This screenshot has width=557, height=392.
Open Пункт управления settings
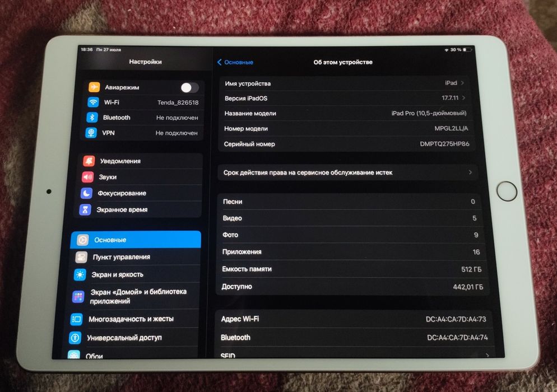(x=135, y=256)
